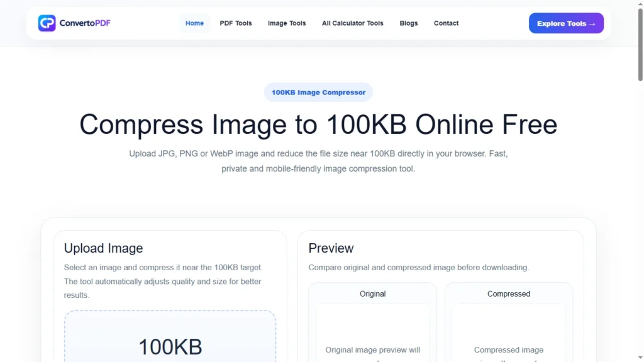
Task: Go to the Blogs page
Action: pos(409,23)
